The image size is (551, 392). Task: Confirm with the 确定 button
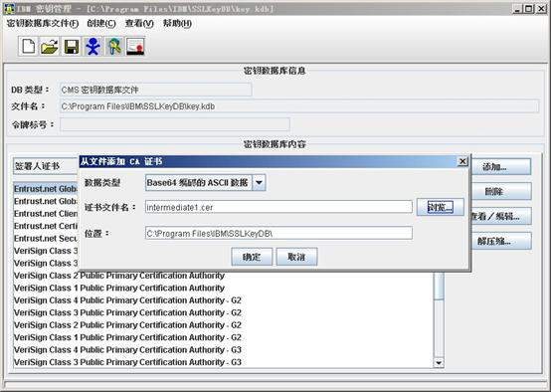point(252,257)
